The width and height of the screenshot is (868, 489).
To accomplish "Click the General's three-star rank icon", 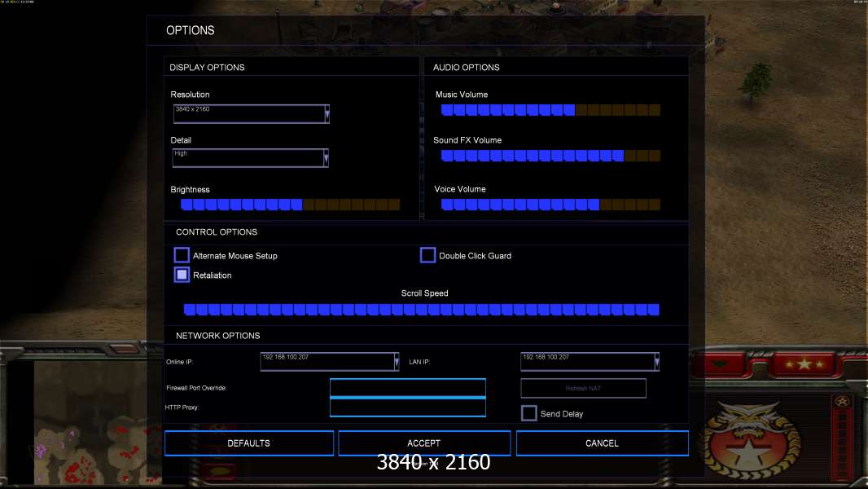I will tap(804, 364).
